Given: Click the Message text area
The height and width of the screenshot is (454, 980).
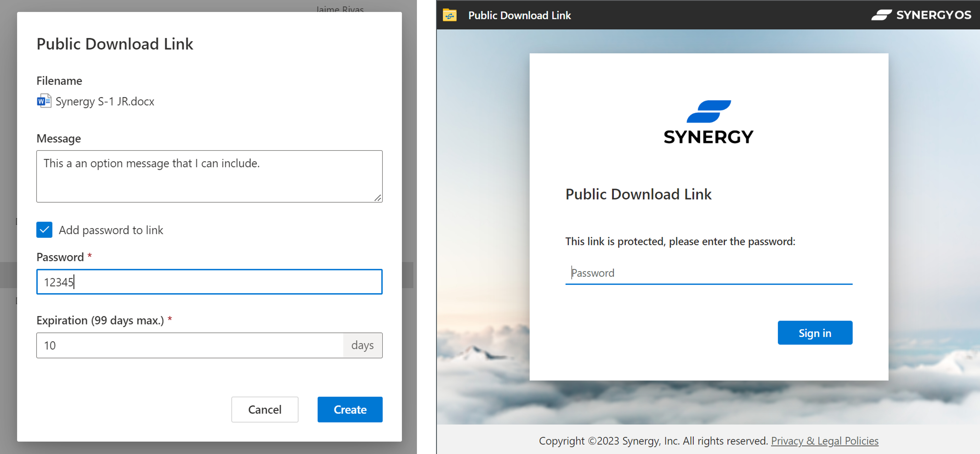Looking at the screenshot, I should click(x=209, y=176).
